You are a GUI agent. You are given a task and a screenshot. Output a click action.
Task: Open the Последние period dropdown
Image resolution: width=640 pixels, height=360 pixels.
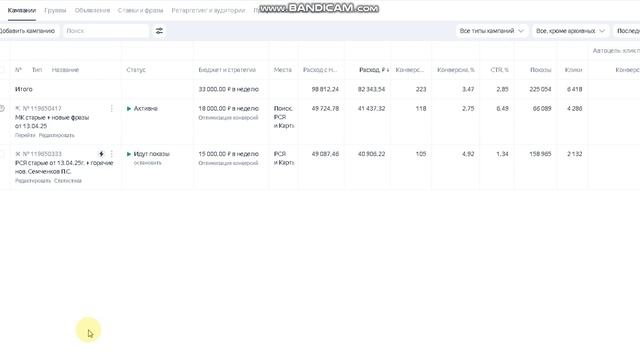[627, 31]
